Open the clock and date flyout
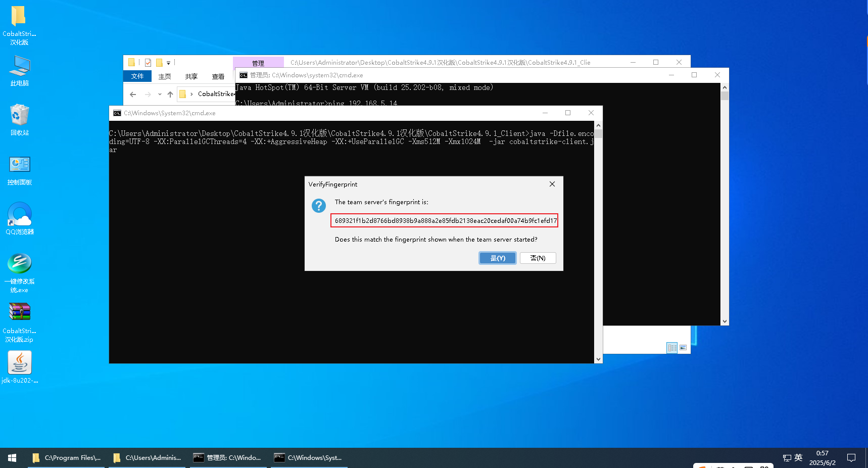Viewport: 868px width, 468px height. pos(823,458)
